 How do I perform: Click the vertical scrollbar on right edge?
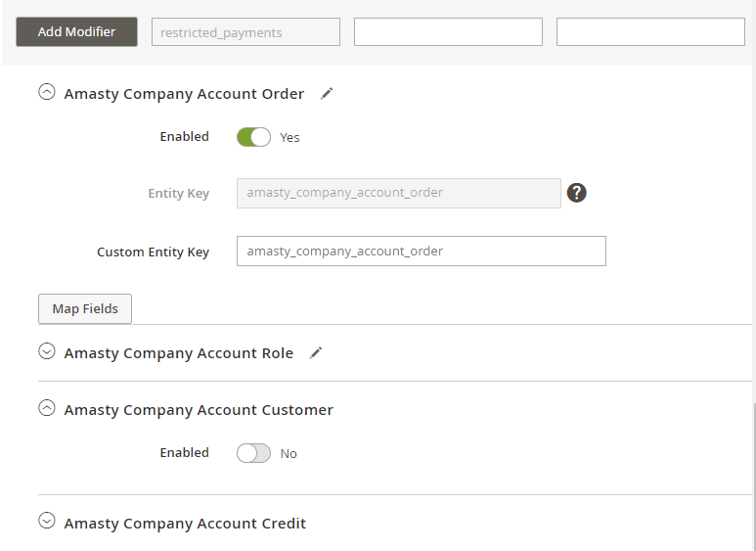tap(754, 476)
